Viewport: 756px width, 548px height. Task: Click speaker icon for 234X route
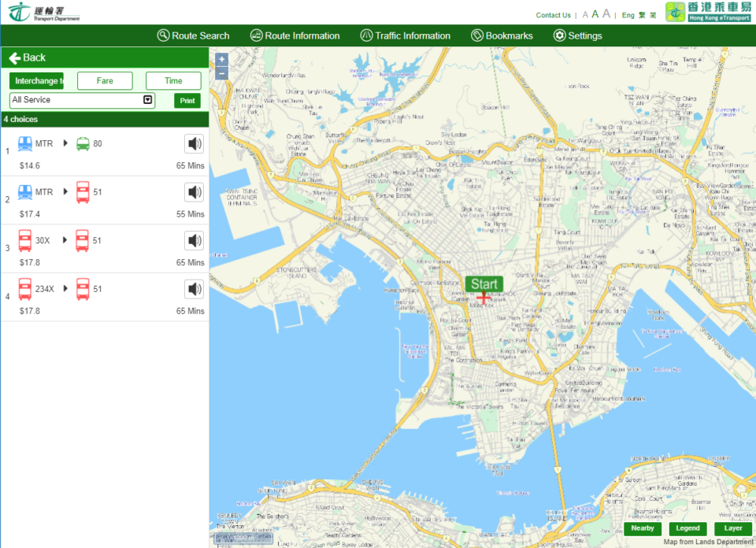click(x=194, y=289)
